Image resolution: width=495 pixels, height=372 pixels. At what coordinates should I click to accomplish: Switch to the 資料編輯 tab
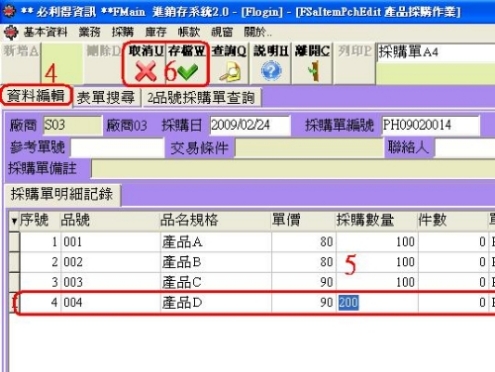click(36, 96)
